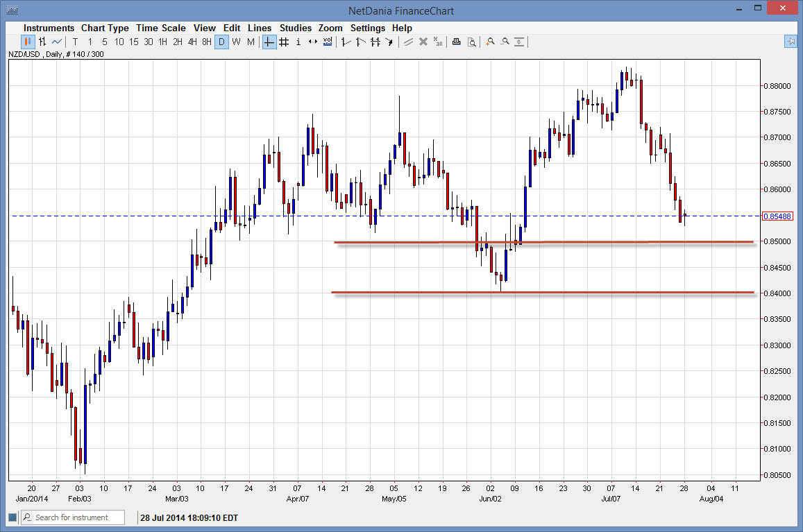The height and width of the screenshot is (532, 803).
Task: Select the zoom in magnifier icon
Action: pos(490,42)
